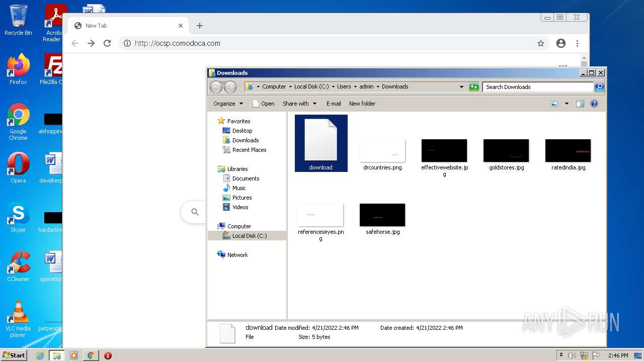Open address bar history dropdown arrow
This screenshot has height=362, width=644.
coord(461,87)
